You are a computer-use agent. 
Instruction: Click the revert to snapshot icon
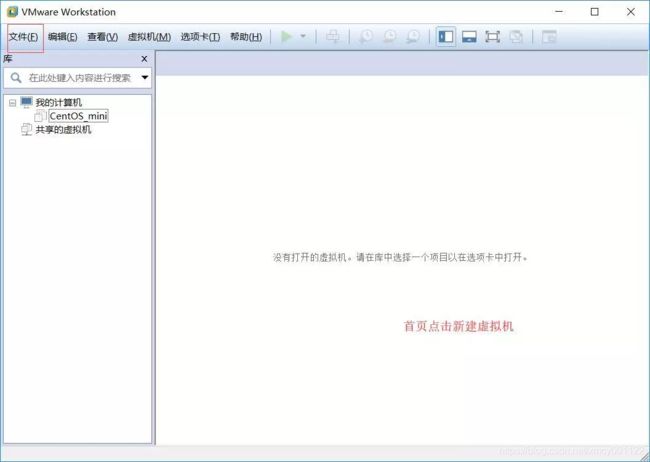pyautogui.click(x=389, y=36)
